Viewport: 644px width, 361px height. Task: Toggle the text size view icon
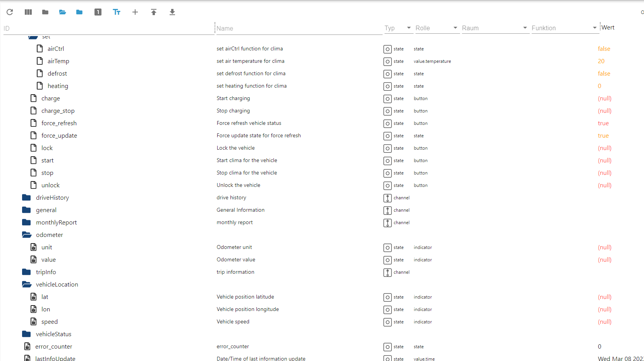point(117,12)
